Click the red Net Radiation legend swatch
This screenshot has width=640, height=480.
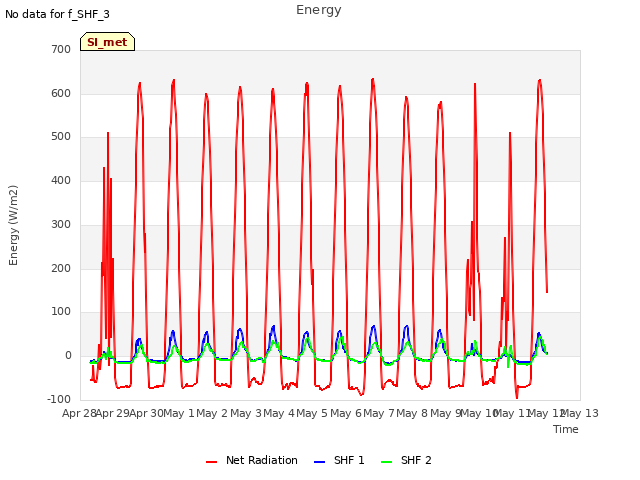coord(211,462)
